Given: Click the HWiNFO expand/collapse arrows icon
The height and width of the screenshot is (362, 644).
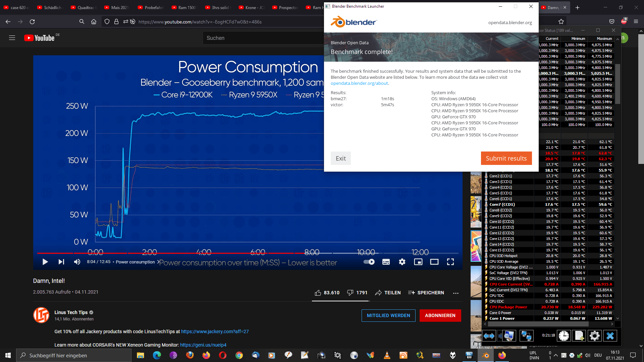Looking at the screenshot, I should coord(489,336).
